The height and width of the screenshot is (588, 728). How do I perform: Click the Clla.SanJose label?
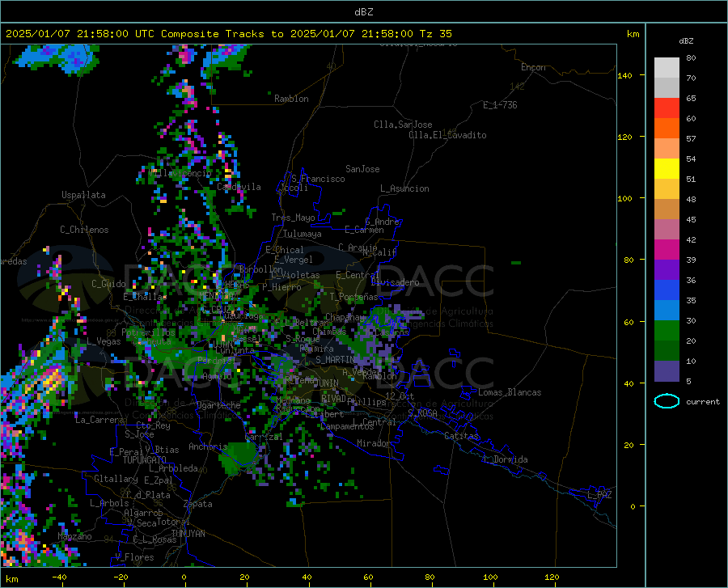[403, 125]
